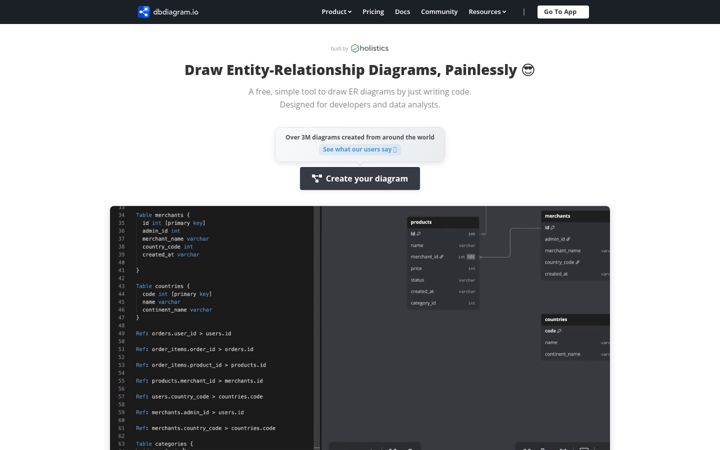Click the 'Ref: order_items.order_id > orders.id' line

pos(194,349)
